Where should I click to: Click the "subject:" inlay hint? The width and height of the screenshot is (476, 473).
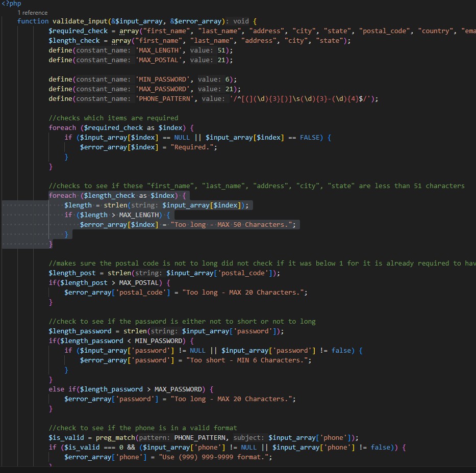point(249,438)
